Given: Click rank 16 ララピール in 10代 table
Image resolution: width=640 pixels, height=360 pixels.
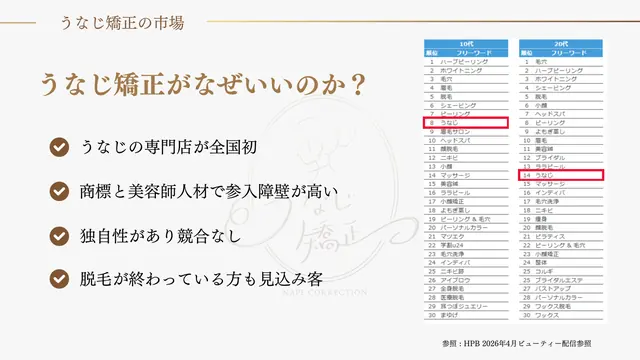Looking at the screenshot, I should [x=466, y=193].
